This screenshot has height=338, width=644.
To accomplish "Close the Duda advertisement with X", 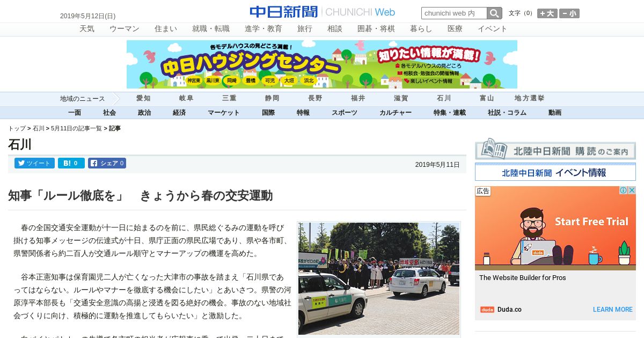I will pos(632,190).
